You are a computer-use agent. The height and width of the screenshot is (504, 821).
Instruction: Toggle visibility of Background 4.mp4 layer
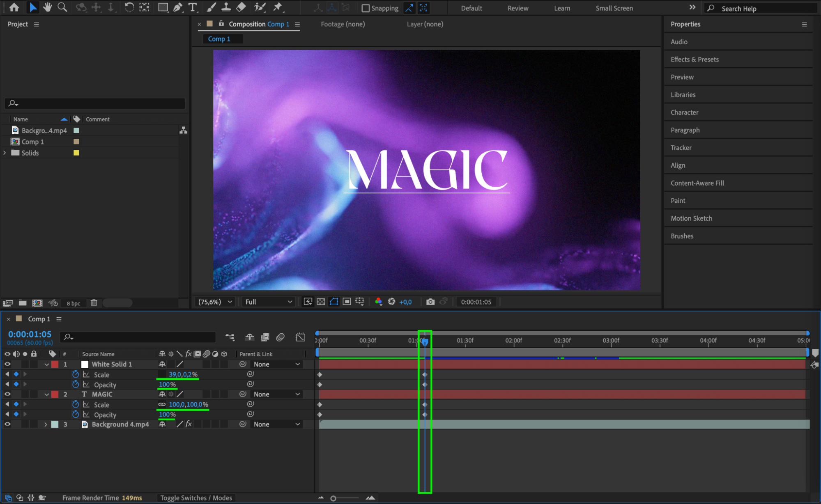click(x=7, y=424)
